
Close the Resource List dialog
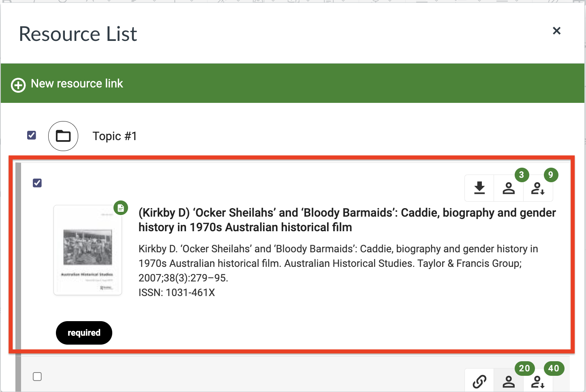pos(556,31)
